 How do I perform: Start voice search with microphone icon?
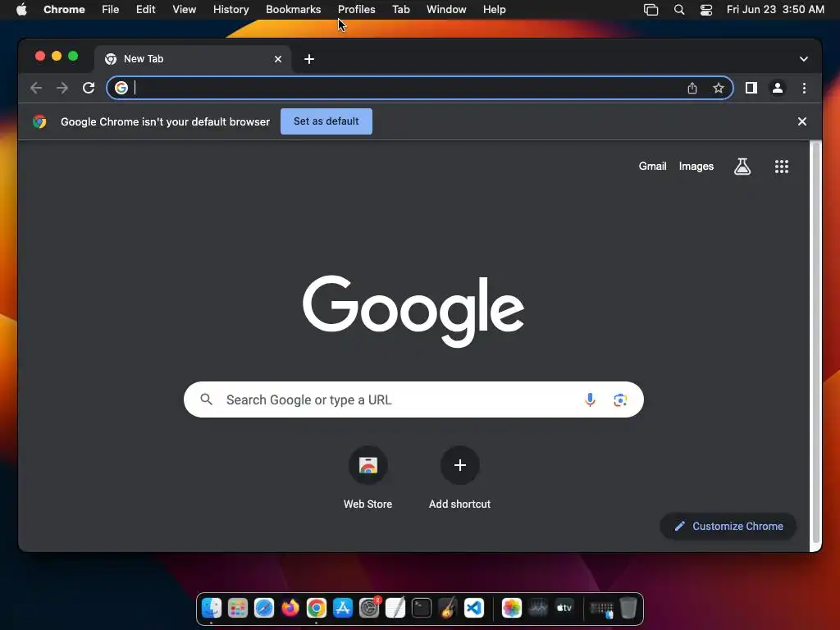(x=590, y=399)
